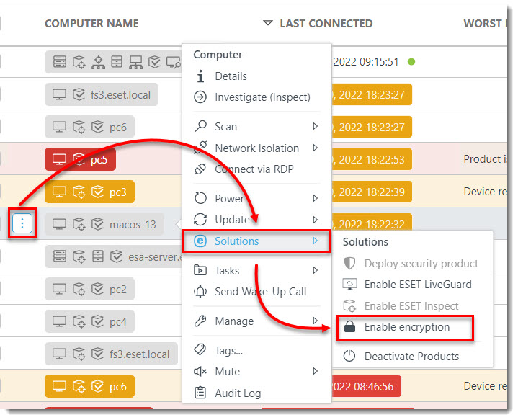This screenshot has width=518, height=420.
Task: Click the Send Wake-Up Call bell icon
Action: (200, 292)
